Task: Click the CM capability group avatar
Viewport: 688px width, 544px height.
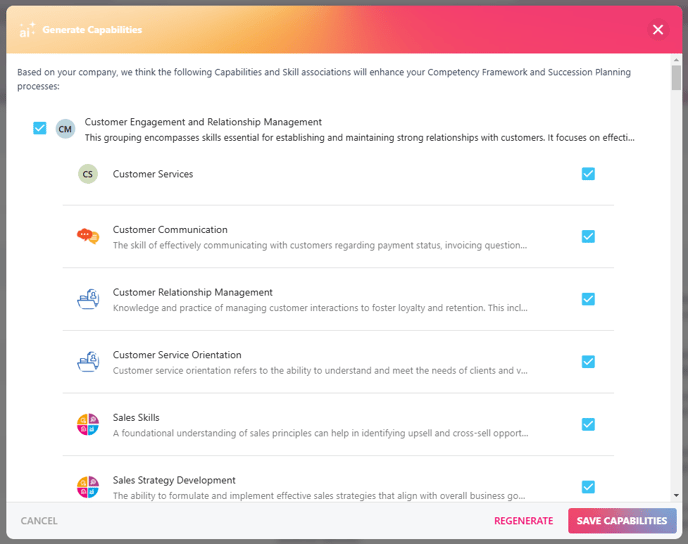Action: 65,129
